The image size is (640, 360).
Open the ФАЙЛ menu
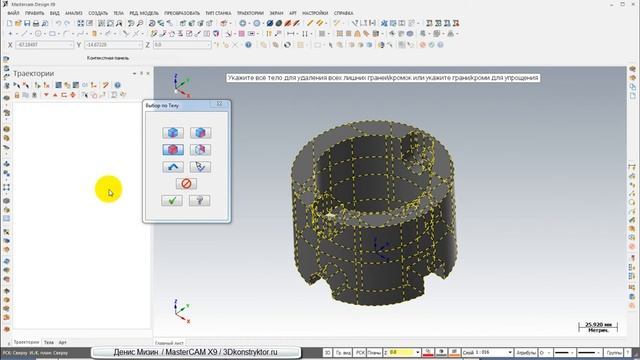pyautogui.click(x=13, y=13)
